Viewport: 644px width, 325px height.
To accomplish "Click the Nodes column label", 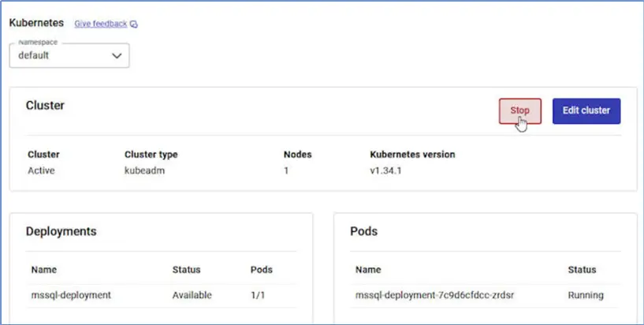I will [298, 155].
